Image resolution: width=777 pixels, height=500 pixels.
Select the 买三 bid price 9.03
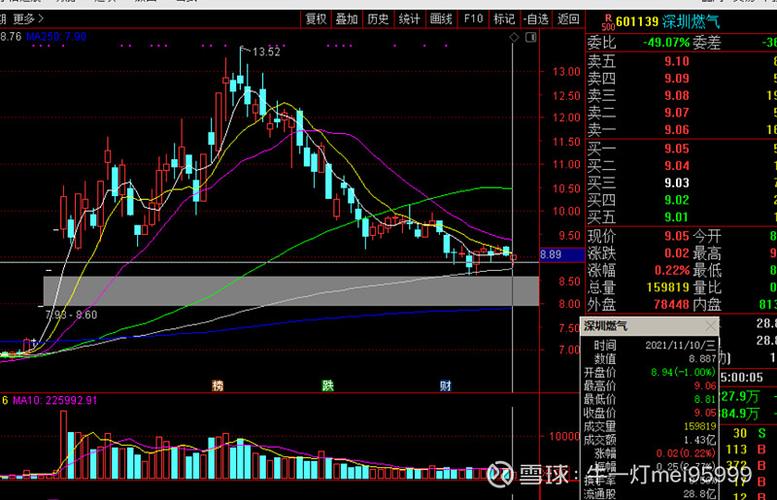click(676, 183)
